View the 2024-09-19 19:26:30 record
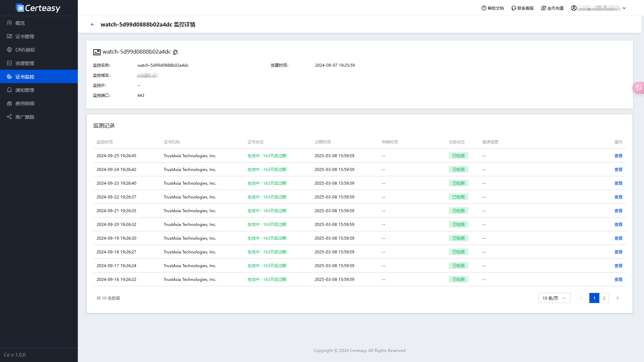The width and height of the screenshot is (644, 362). [x=618, y=238]
